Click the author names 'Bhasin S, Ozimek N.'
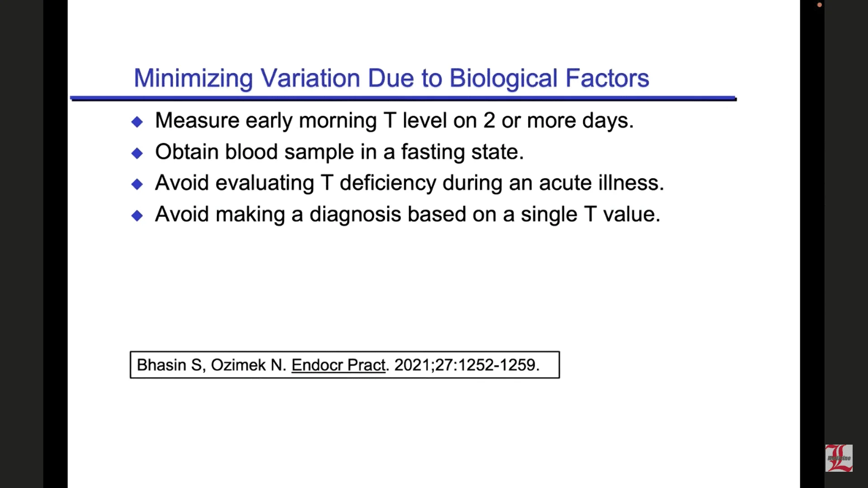 211,365
